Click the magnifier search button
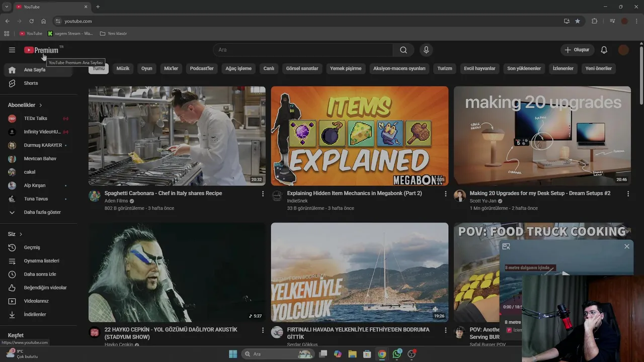644x362 pixels. coord(404,50)
